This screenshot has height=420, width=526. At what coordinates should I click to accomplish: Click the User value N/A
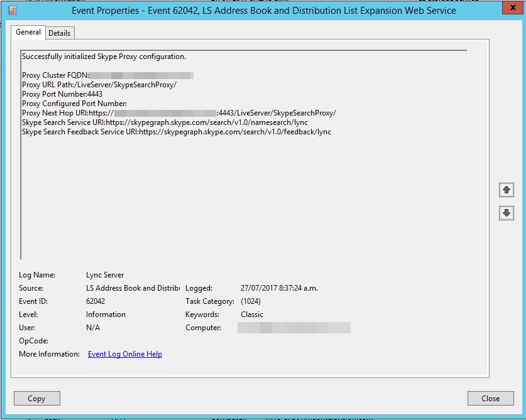point(93,328)
